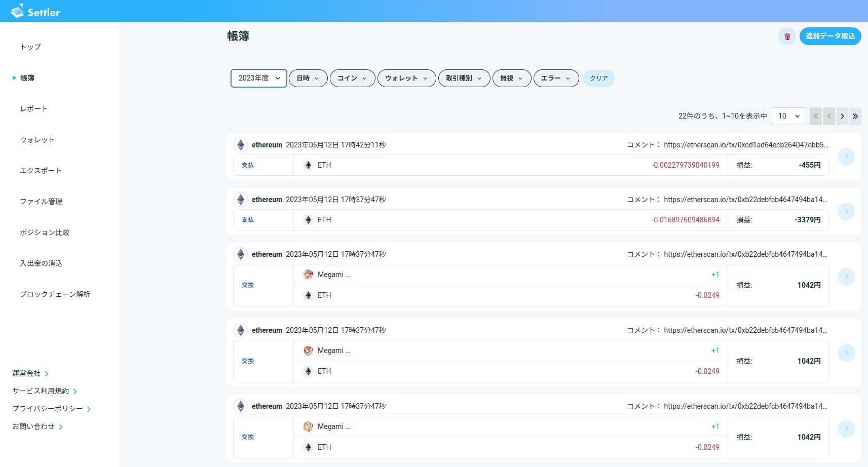Click the Settler logo in the header
Viewport: 868px width, 467px height.
pos(35,11)
